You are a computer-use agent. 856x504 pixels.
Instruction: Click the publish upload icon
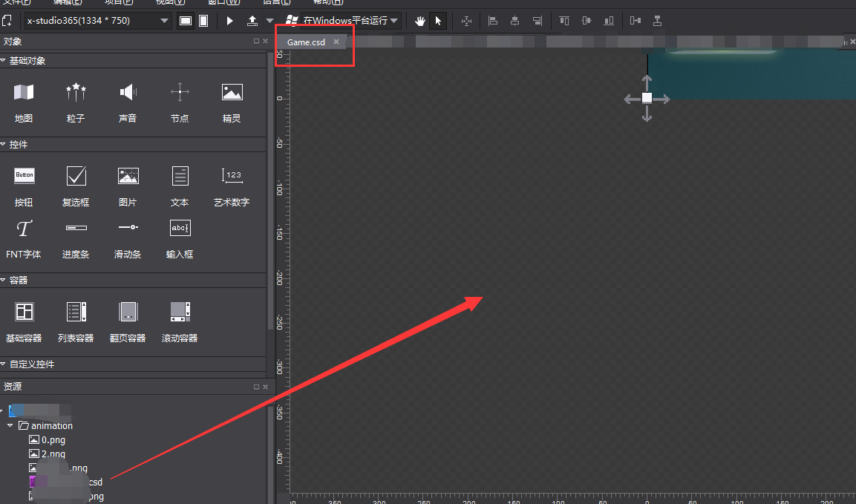click(252, 21)
